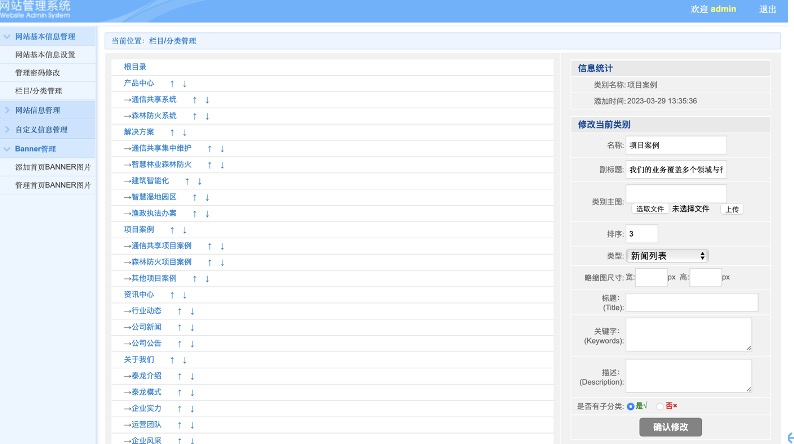This screenshot has width=794, height=444.
Task: Click down arrow beside 项目案例
Action: pyautogui.click(x=184, y=229)
